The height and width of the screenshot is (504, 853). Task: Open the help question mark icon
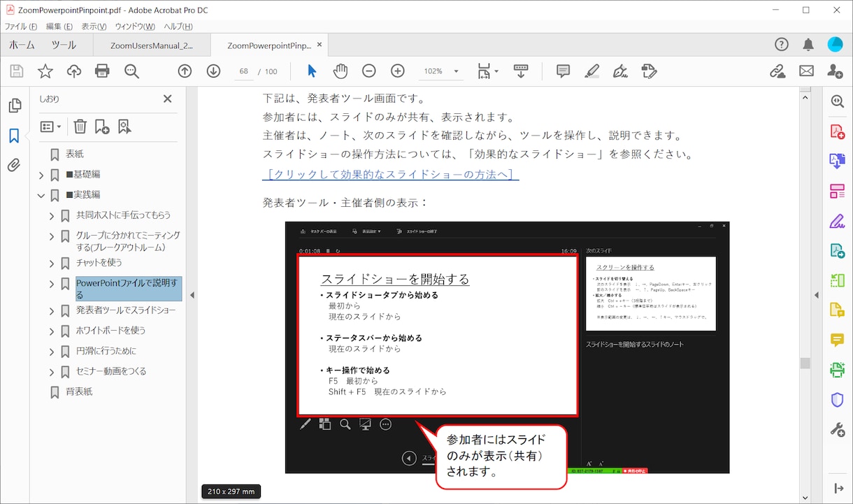782,45
